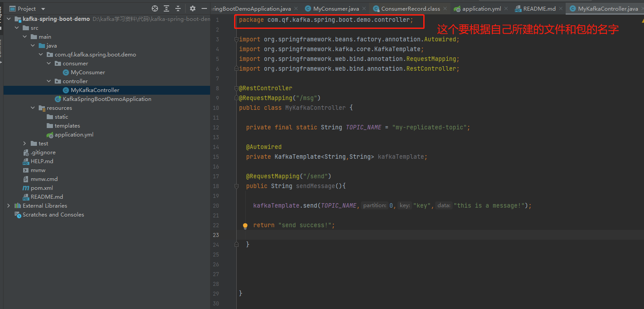Collapse the src folder arrow
The image size is (644, 309).
[x=17, y=28]
